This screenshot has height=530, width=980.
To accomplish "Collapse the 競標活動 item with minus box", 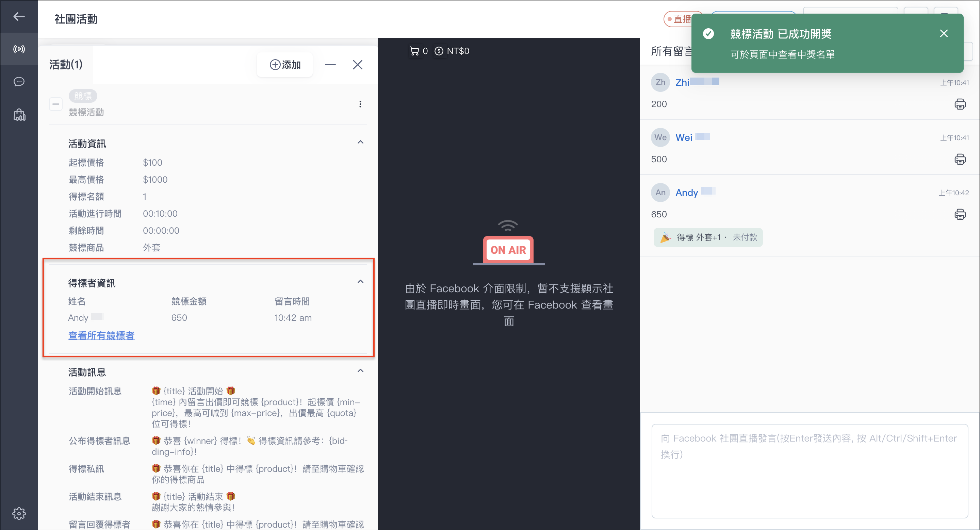I will [x=56, y=104].
